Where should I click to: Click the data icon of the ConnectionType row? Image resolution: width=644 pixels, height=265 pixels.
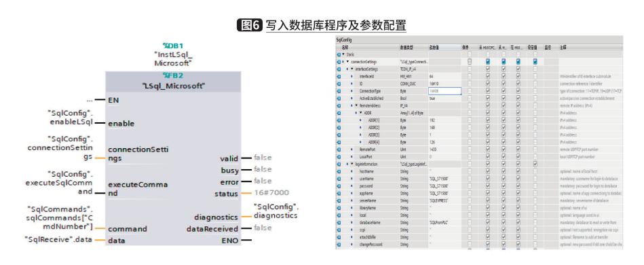click(339, 91)
